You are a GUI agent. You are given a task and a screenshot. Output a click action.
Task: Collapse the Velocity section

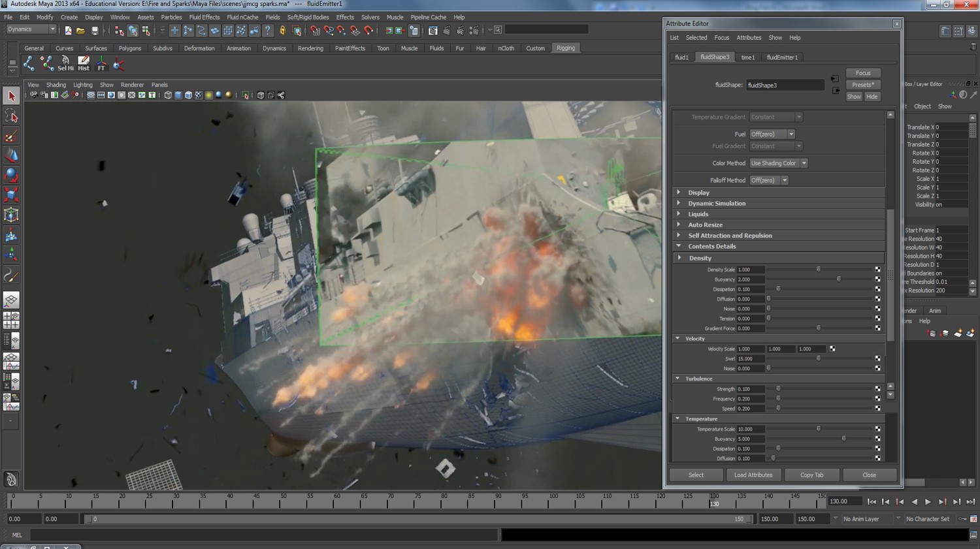point(678,338)
